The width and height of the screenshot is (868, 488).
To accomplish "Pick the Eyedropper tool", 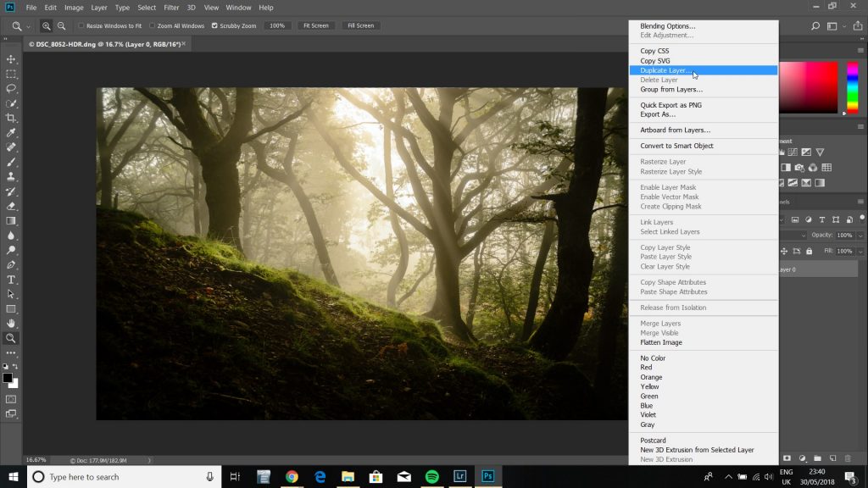I will pos(11,133).
